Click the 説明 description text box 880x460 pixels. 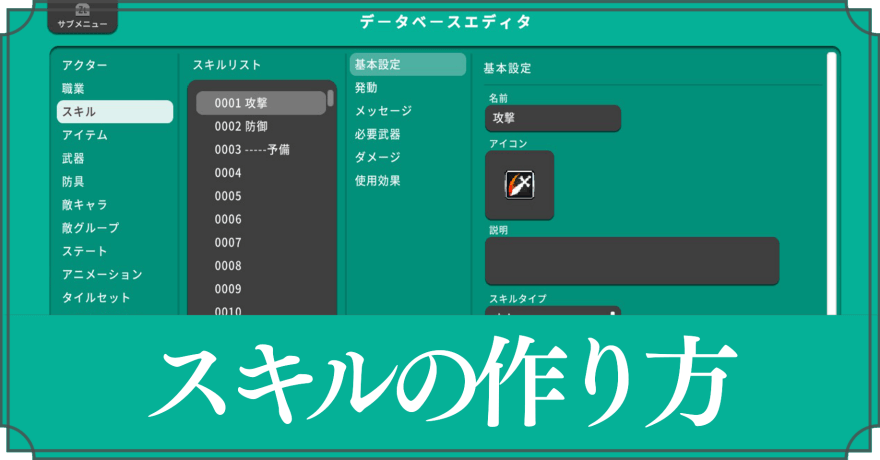coord(632,261)
